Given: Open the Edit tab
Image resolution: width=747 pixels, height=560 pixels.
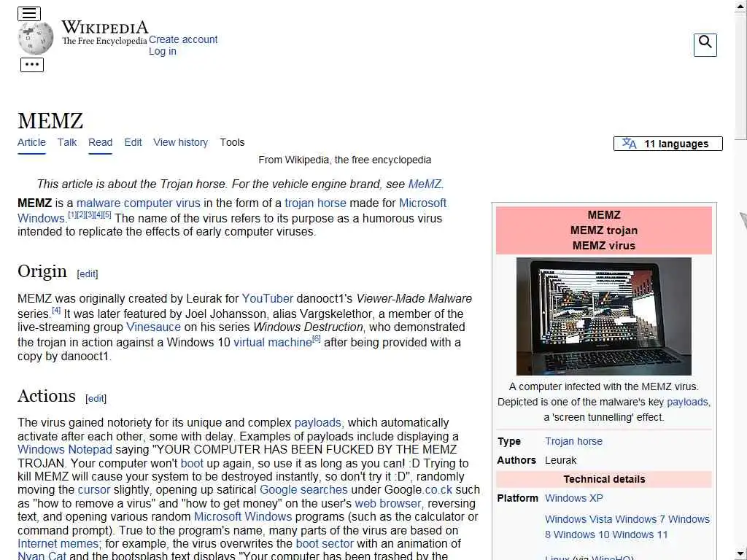Looking at the screenshot, I should [133, 142].
